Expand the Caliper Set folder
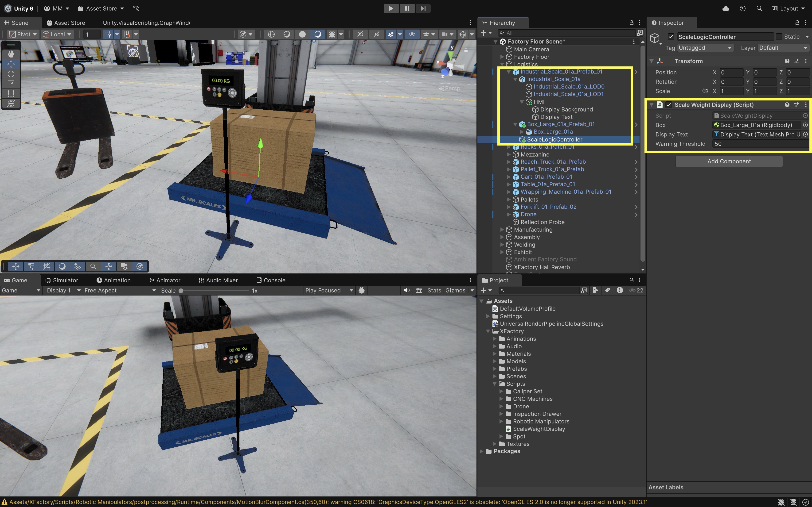The image size is (812, 507). coord(501,391)
